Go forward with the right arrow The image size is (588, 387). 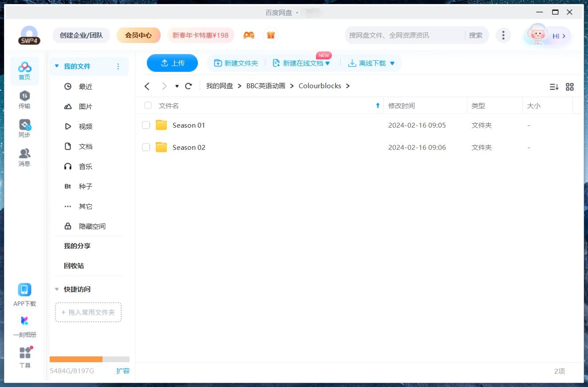coord(164,86)
